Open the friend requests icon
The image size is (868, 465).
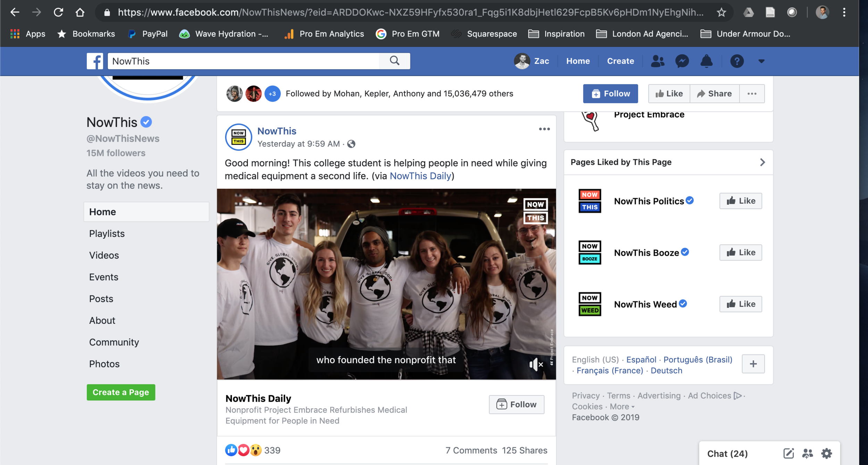pos(657,61)
